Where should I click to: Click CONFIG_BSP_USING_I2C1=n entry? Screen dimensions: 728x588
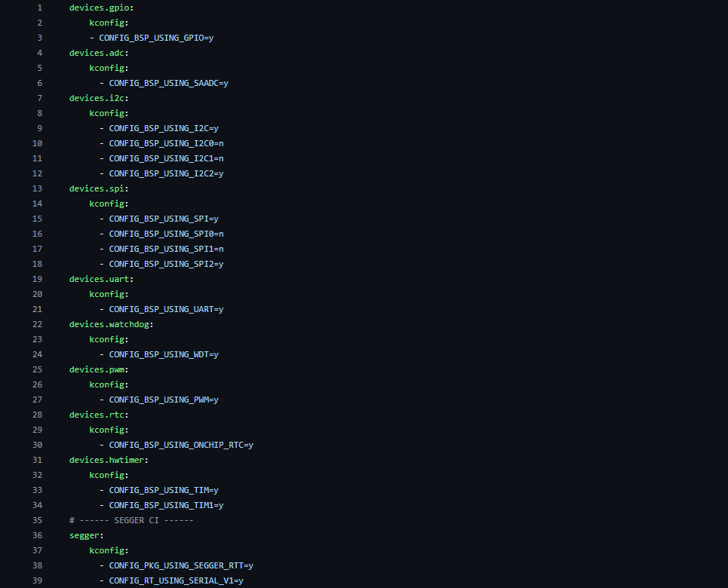point(166,159)
